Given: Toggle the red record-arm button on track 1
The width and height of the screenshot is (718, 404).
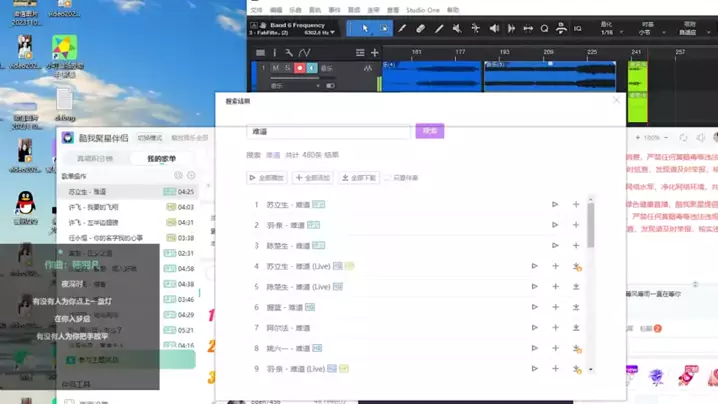Looking at the screenshot, I should [300, 68].
